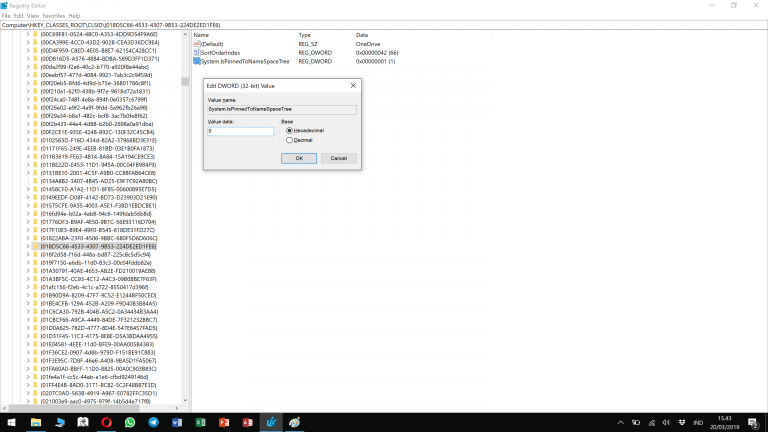
Task: Click the (Default) string value icon
Action: pyautogui.click(x=197, y=44)
